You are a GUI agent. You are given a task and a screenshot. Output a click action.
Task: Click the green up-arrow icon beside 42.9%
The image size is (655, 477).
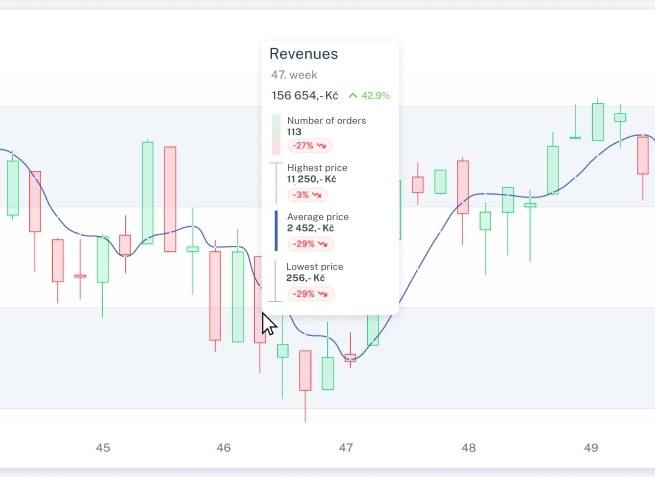[x=353, y=96]
